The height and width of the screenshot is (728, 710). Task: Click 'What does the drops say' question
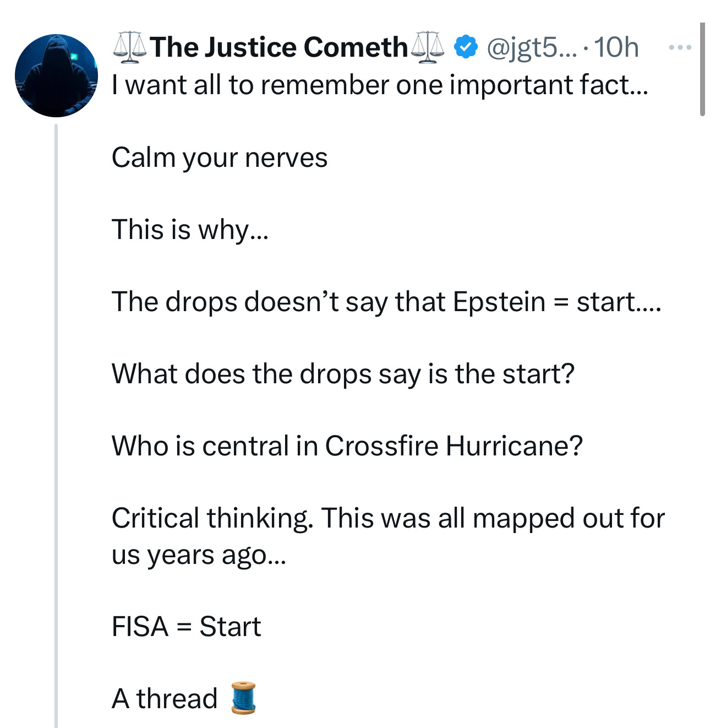click(x=343, y=374)
